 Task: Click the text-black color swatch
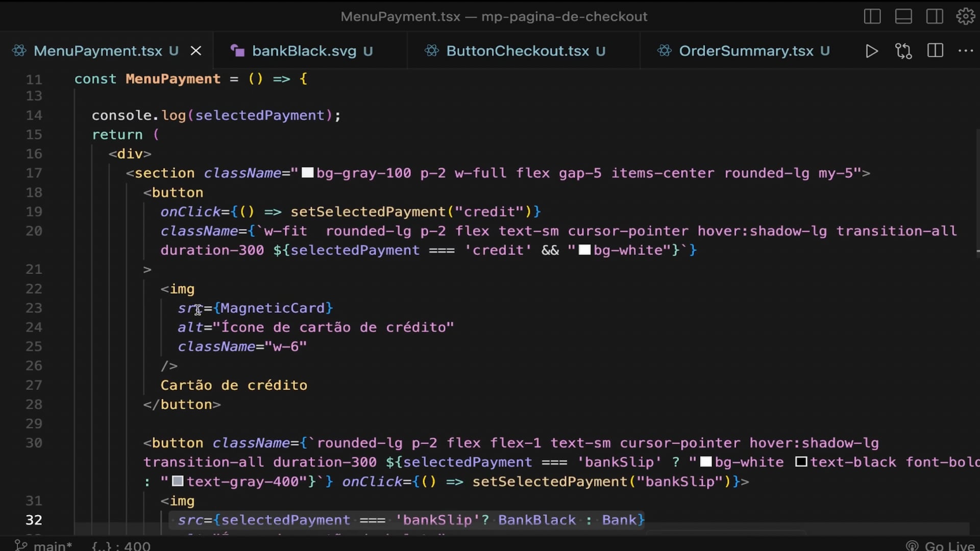click(x=801, y=462)
